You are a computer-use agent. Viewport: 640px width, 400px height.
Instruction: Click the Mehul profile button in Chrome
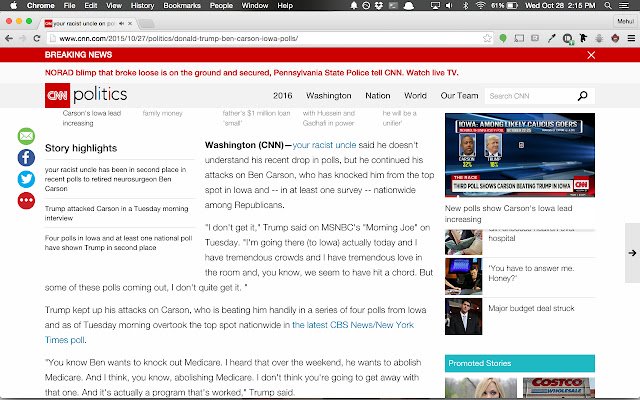(x=625, y=21)
